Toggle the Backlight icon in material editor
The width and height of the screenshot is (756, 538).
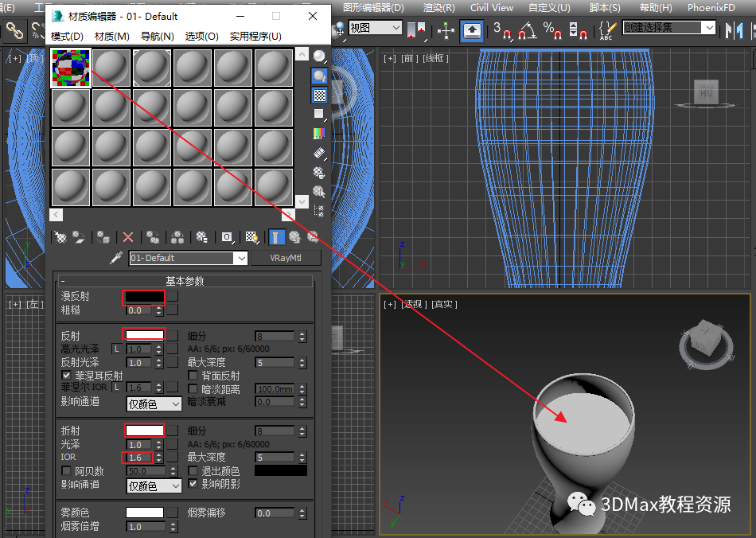[319, 76]
